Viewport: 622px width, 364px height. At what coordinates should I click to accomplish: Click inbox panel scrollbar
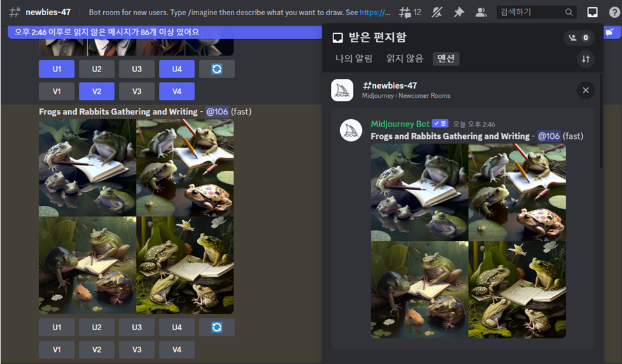coord(601,121)
